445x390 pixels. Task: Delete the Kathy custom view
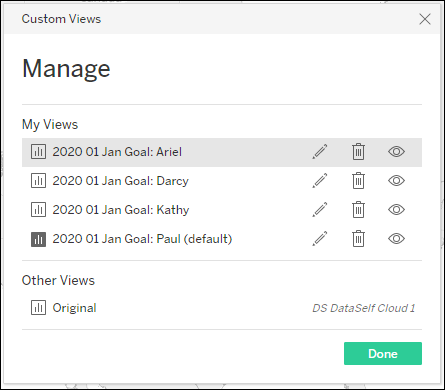tap(358, 210)
